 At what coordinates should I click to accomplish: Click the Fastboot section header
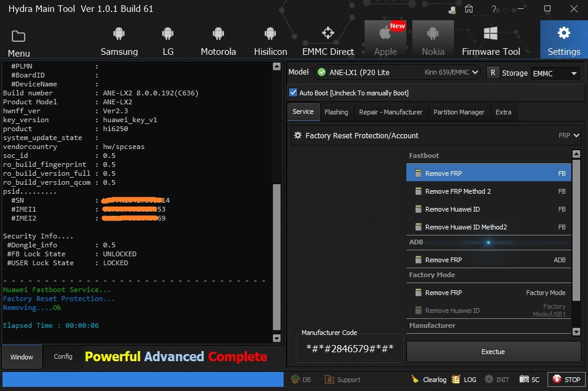point(489,156)
